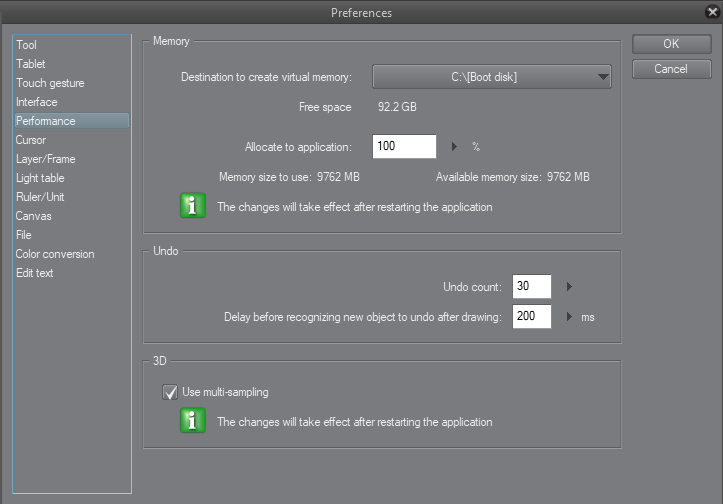Open the Tablet preferences category
The image size is (723, 504).
pos(31,64)
